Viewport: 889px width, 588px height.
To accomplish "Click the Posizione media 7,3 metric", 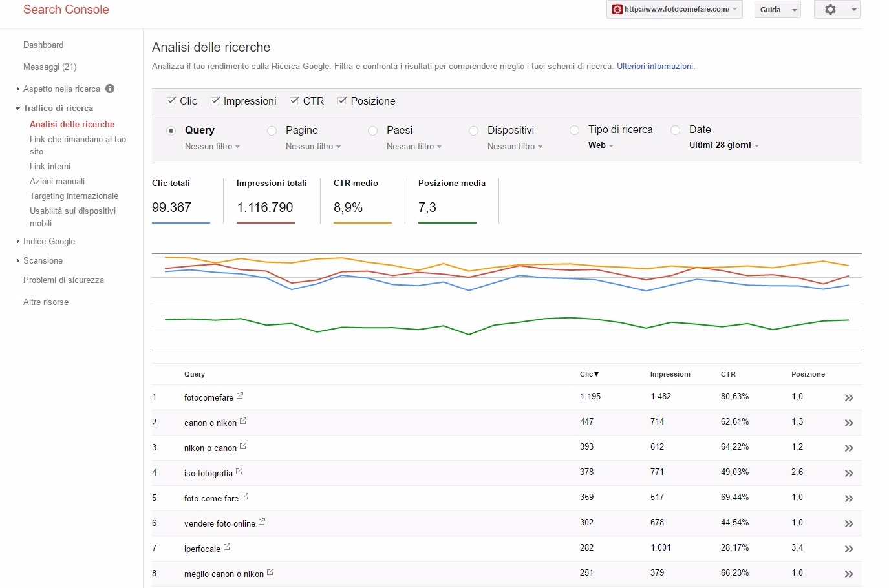I will click(x=451, y=200).
